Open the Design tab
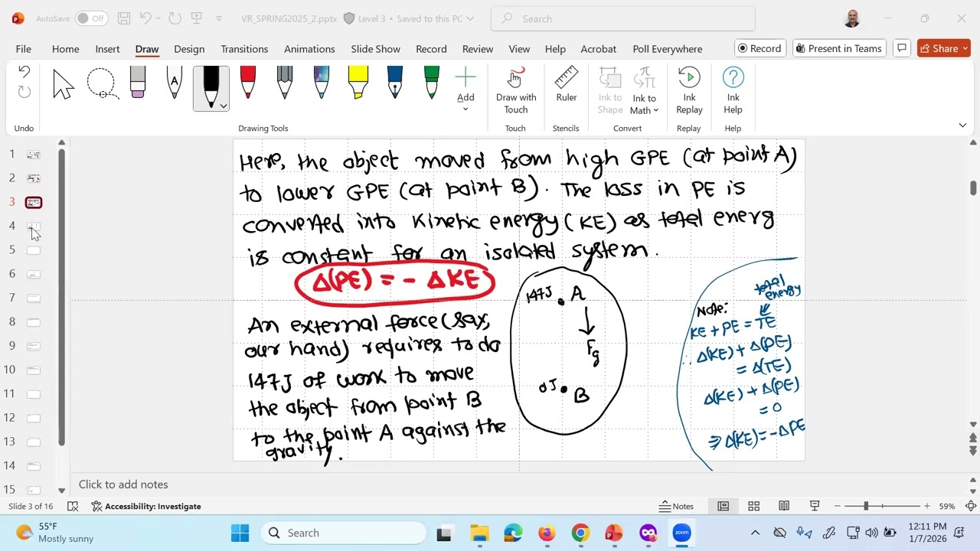Viewport: 980px width, 551px height. pyautogui.click(x=189, y=49)
